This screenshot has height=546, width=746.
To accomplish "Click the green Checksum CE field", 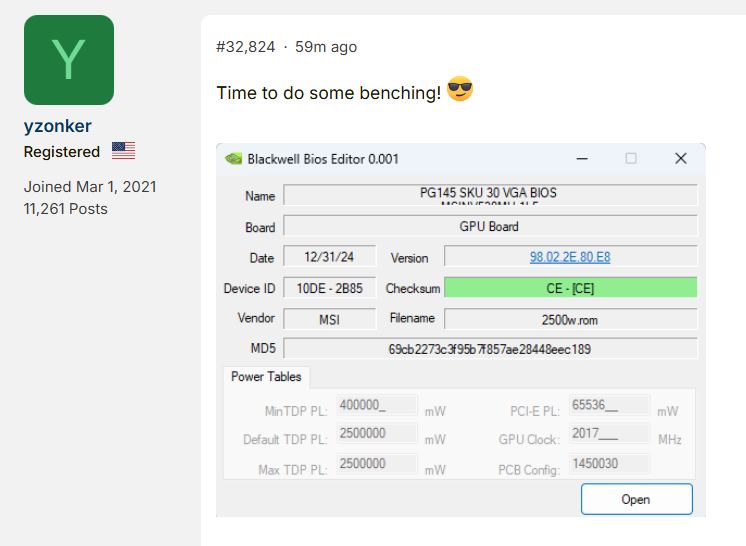I will click(570, 288).
